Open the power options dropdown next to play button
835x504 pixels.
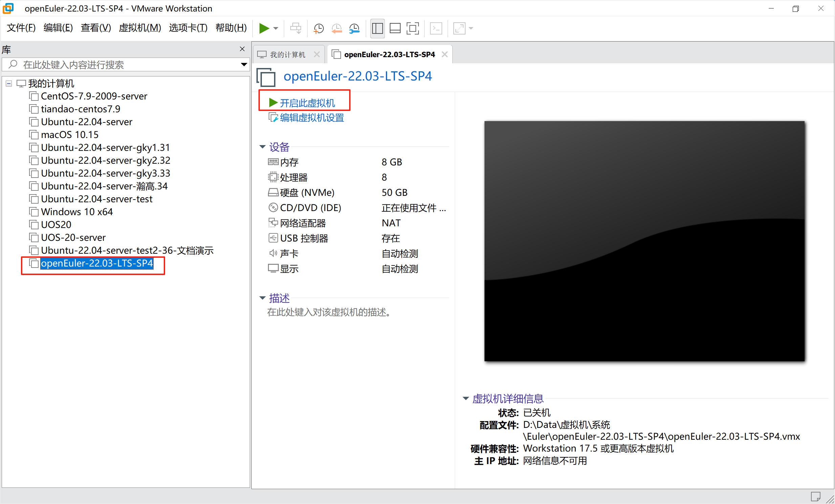[275, 28]
